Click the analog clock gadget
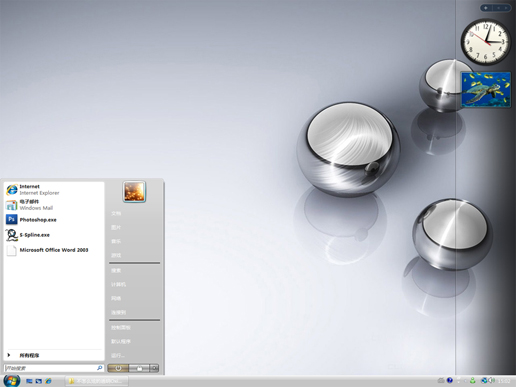 coord(486,42)
